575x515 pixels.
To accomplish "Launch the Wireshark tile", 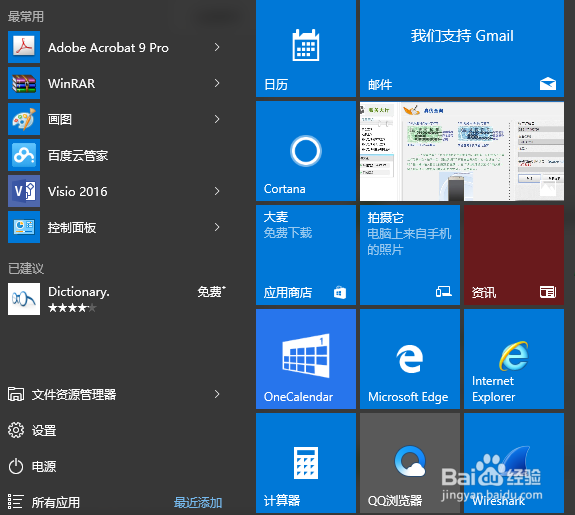I will [x=514, y=463].
